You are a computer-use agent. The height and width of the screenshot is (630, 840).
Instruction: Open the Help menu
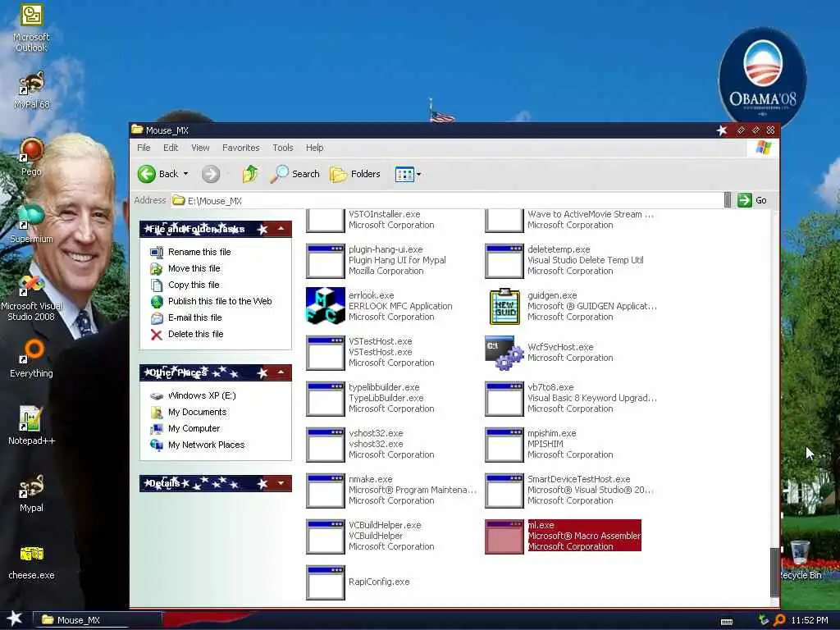pyautogui.click(x=314, y=148)
